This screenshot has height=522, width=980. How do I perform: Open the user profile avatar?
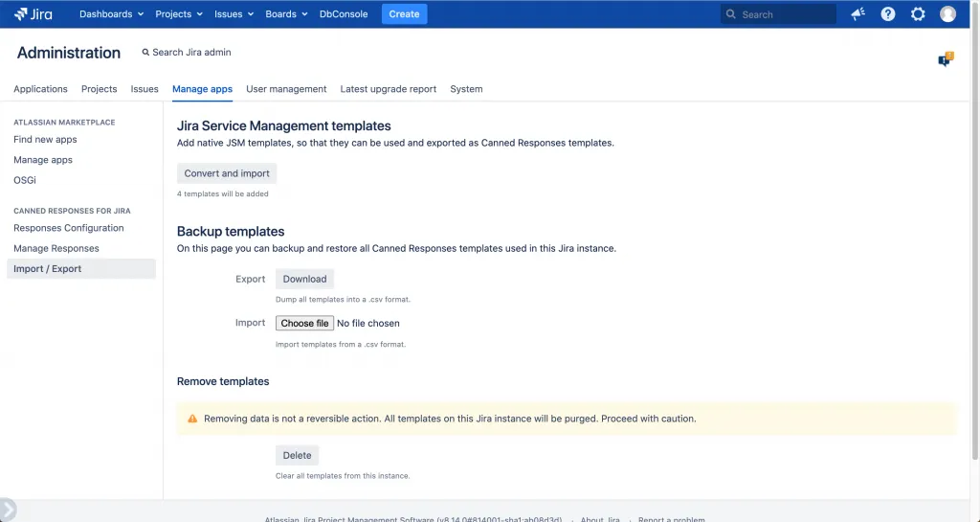[947, 13]
